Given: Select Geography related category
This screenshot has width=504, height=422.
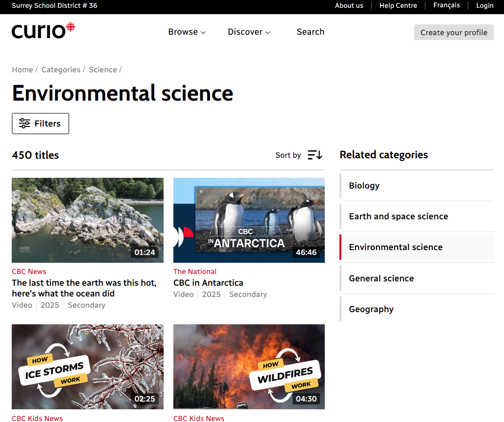Looking at the screenshot, I should point(417,309).
